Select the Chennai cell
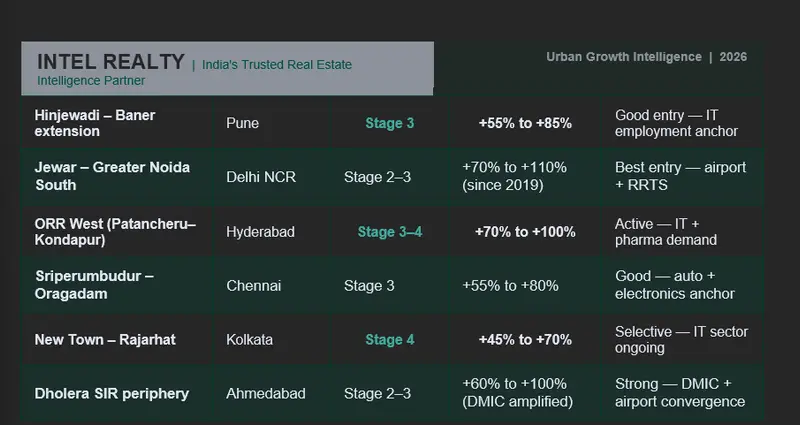The image size is (800, 425). [254, 286]
